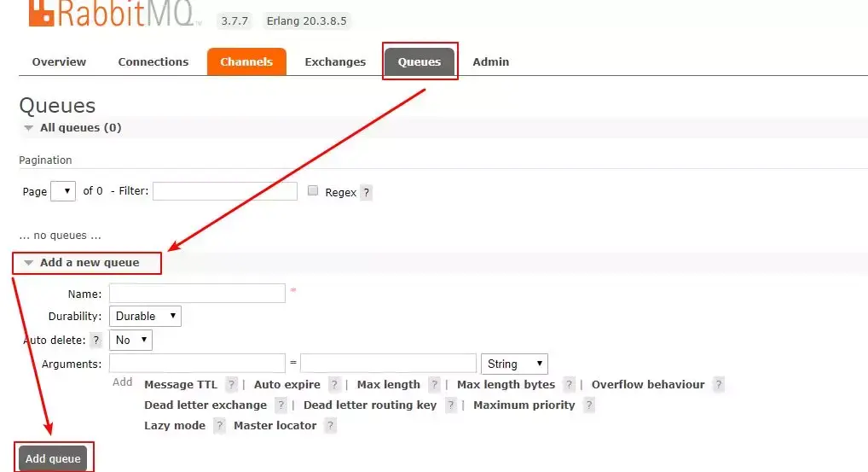868x472 pixels.
Task: Enable the Regex checkbox
Action: pos(313,190)
